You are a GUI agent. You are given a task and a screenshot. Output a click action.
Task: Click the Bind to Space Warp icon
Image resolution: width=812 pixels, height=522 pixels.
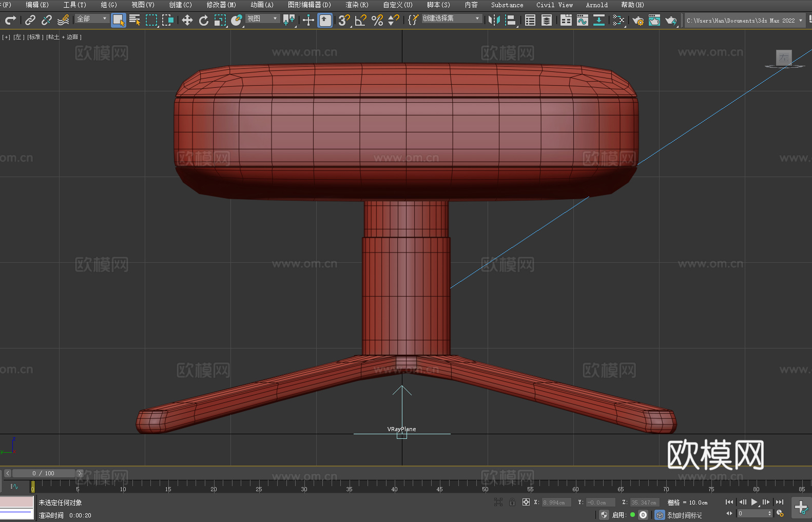point(63,20)
